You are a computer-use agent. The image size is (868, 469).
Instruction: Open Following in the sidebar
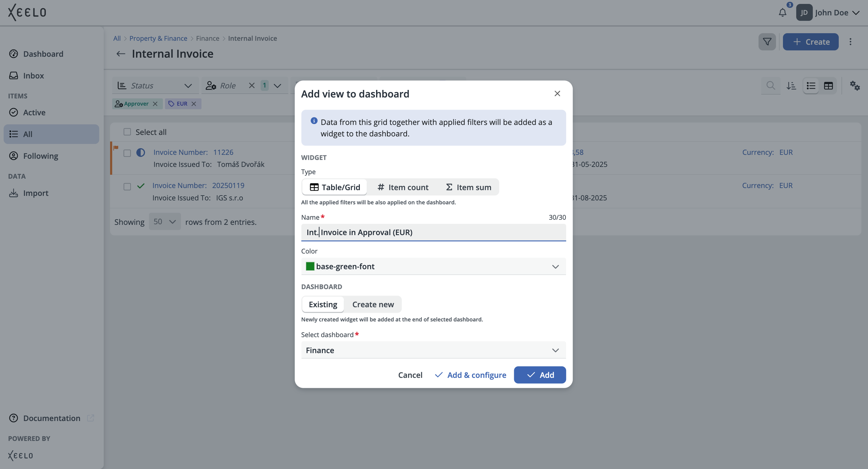51,156
